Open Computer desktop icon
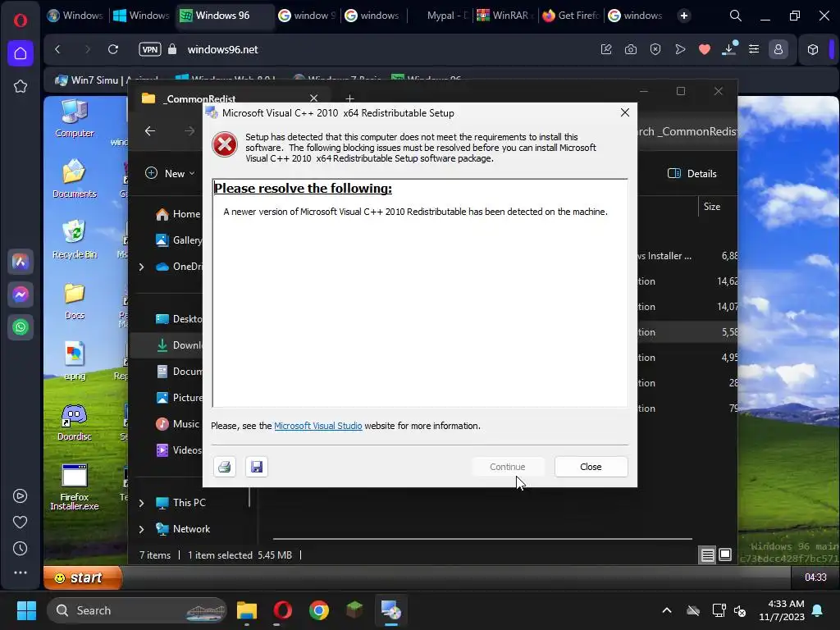The image size is (840, 630). coord(75,119)
